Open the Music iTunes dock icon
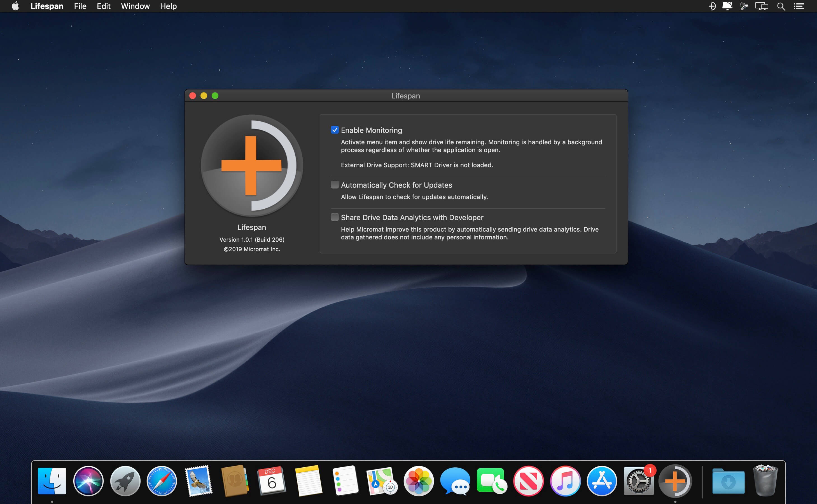The image size is (817, 504). pyautogui.click(x=565, y=481)
